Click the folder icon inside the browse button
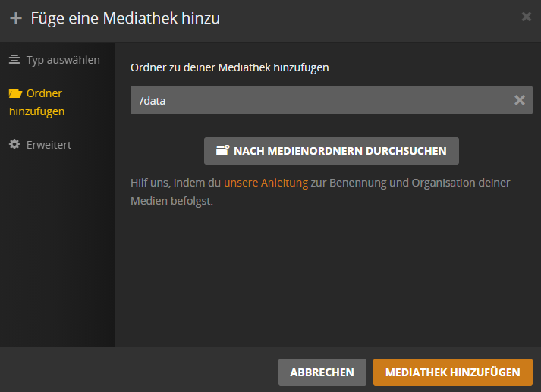Screen dimensions: 541x392 tap(222, 150)
